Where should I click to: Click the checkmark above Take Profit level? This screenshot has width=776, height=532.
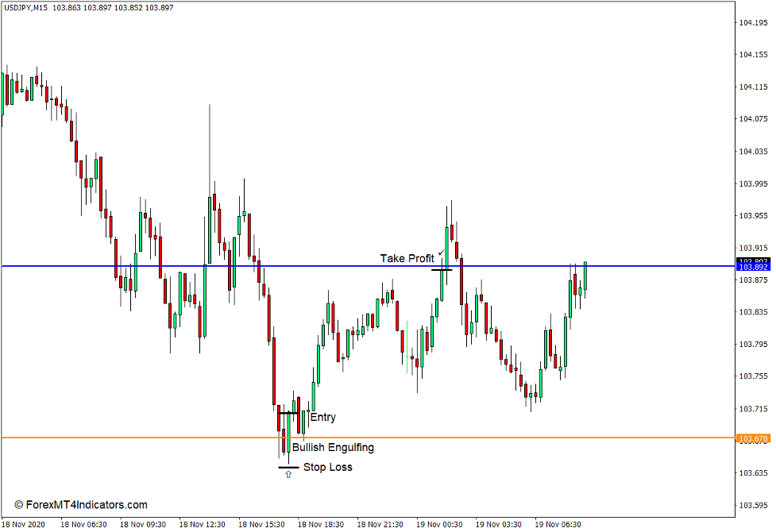tap(442, 252)
